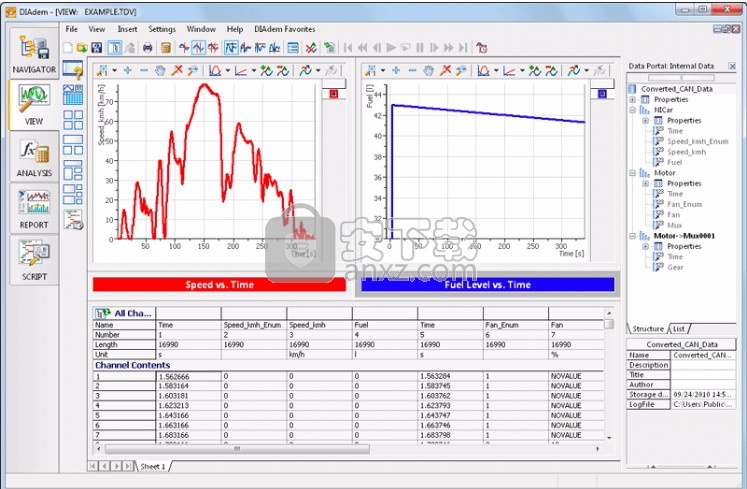The height and width of the screenshot is (489, 747).
Task: Open axis scaling dropdown in Speed graph toolbar
Action: click(253, 71)
